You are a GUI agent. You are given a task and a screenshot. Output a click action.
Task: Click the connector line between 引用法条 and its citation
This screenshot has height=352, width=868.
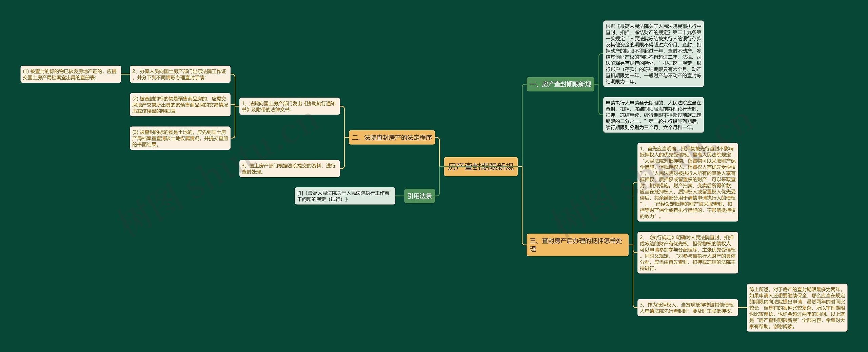click(399, 196)
